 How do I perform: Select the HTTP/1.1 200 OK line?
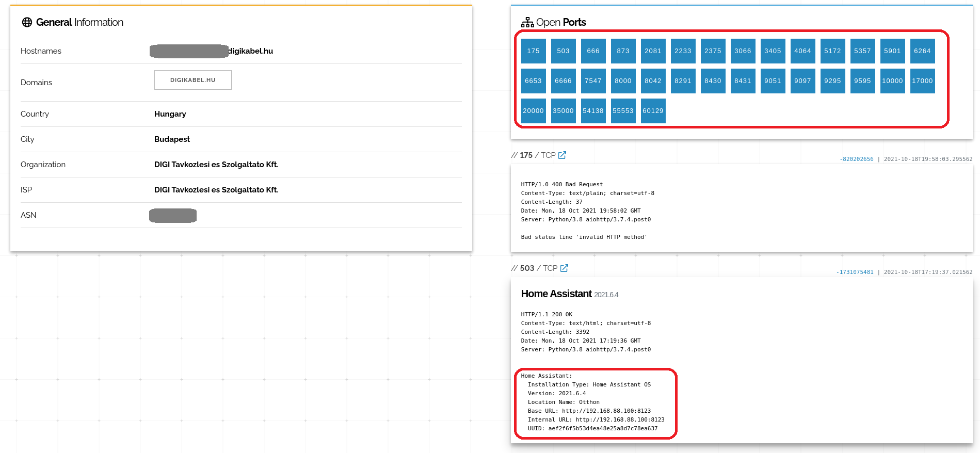[547, 314]
